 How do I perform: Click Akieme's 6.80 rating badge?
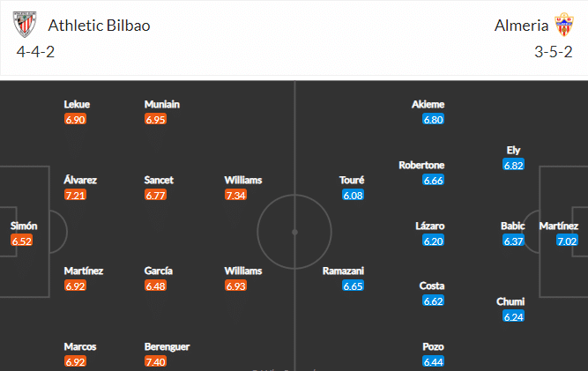point(434,120)
